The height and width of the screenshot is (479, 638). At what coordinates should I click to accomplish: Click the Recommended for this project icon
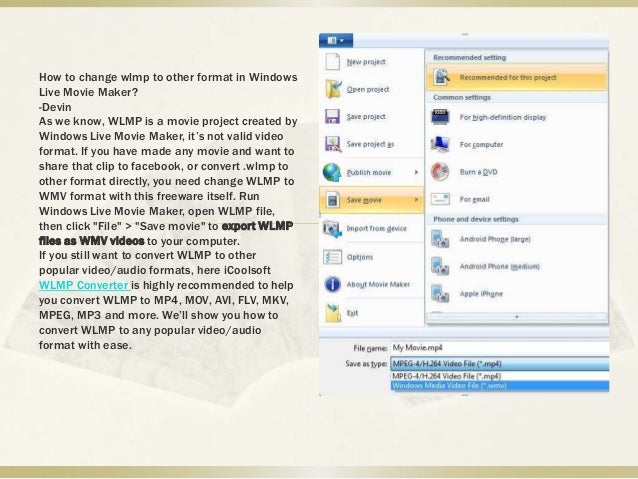pyautogui.click(x=441, y=77)
